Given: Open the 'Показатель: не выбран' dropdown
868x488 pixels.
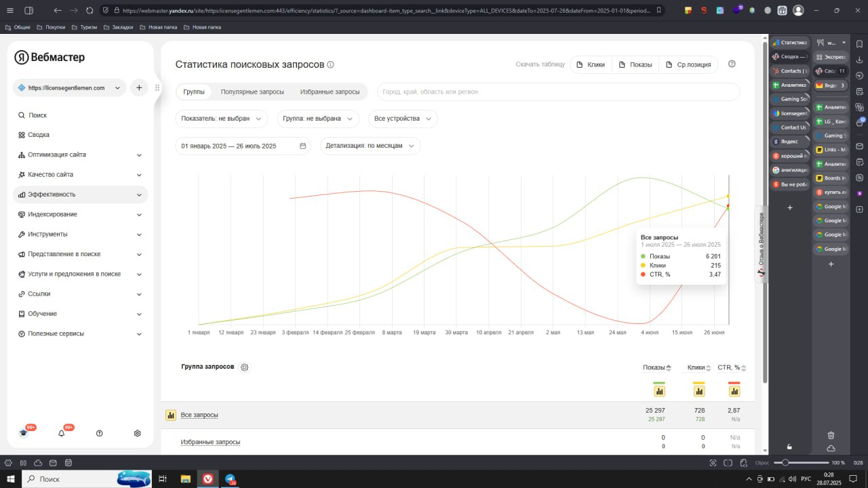Looking at the screenshot, I should pos(222,119).
